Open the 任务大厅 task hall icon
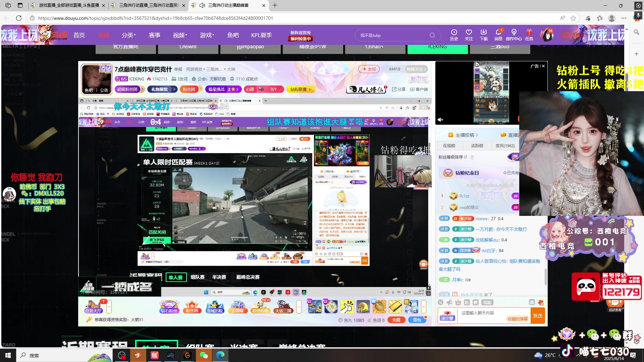The height and width of the screenshot is (362, 644). pyautogui.click(x=93, y=307)
